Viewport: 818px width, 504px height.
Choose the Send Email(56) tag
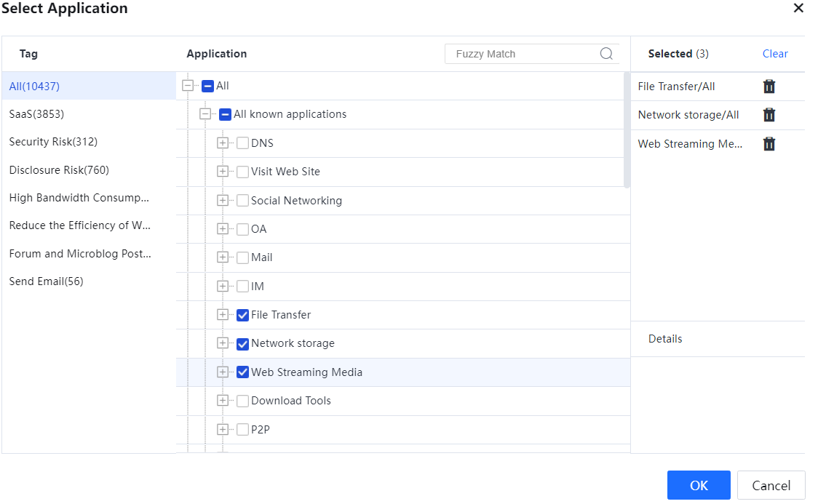pyautogui.click(x=46, y=281)
